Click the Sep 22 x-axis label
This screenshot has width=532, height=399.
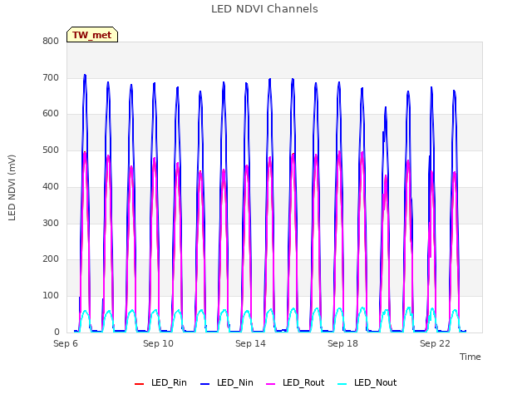tap(435, 343)
